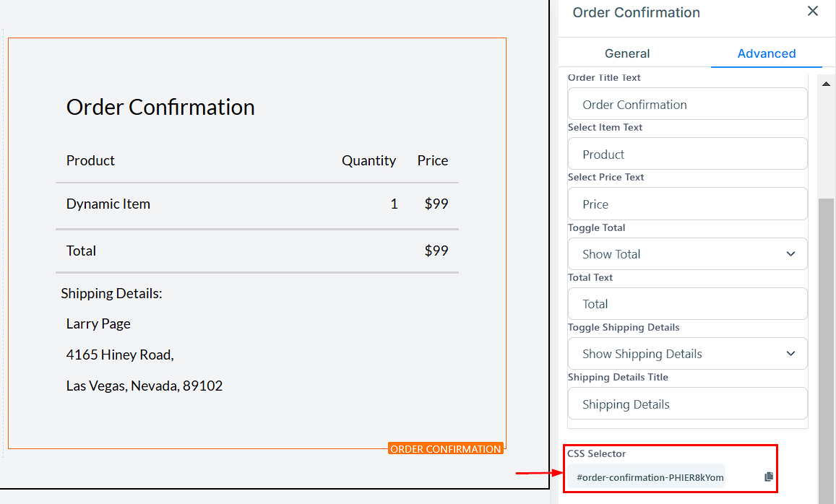The width and height of the screenshot is (836, 504).
Task: Close the Order Confirmation settings panel
Action: [x=813, y=12]
